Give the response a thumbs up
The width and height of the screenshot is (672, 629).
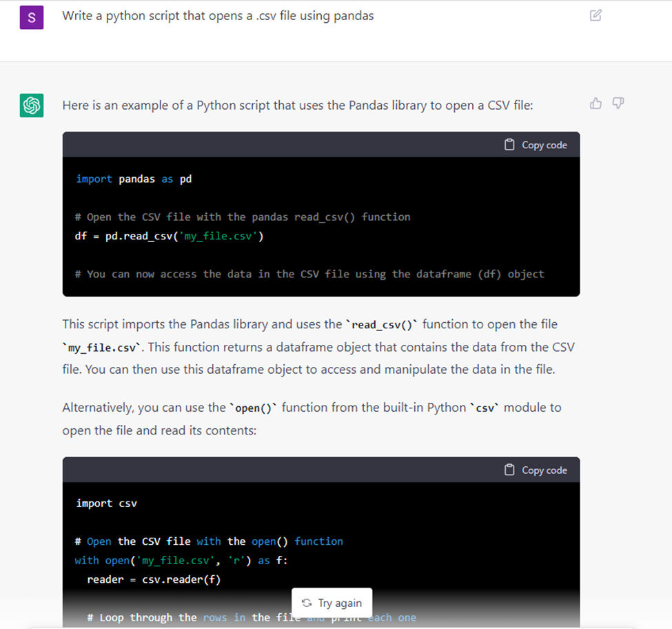[x=595, y=103]
